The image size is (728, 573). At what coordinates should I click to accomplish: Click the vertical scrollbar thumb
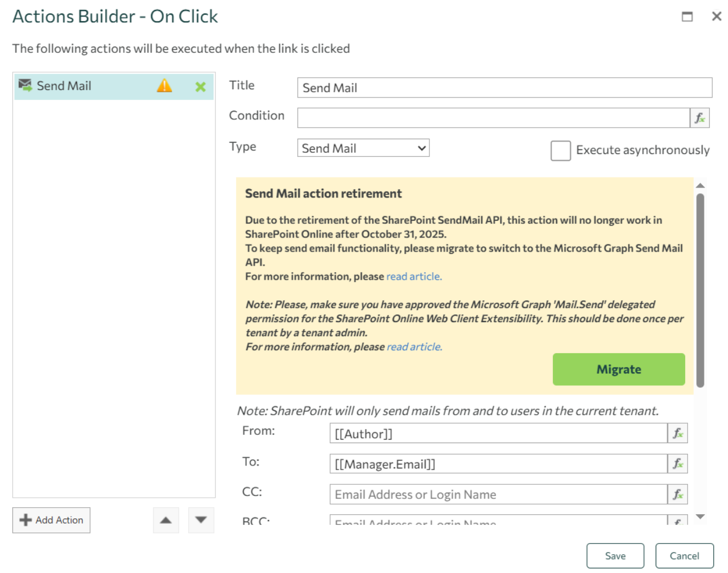tap(700, 290)
